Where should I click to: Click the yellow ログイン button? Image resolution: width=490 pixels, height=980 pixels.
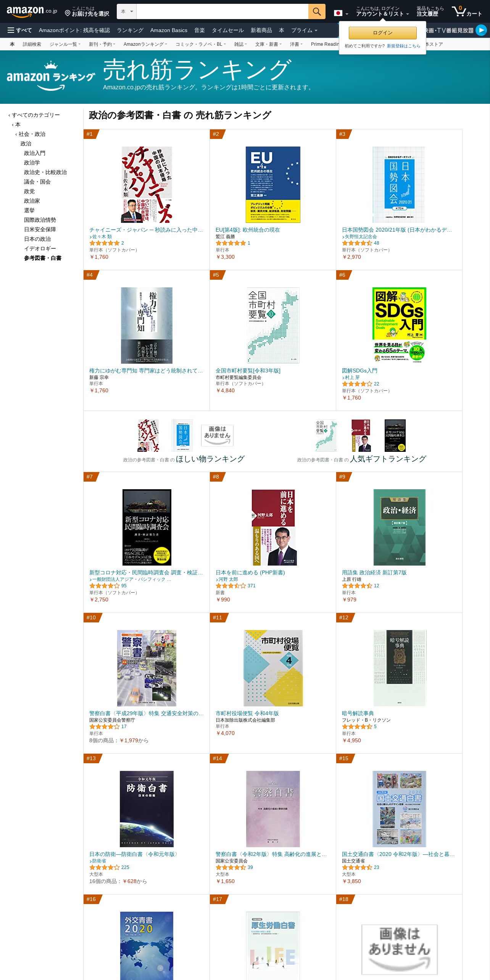383,33
